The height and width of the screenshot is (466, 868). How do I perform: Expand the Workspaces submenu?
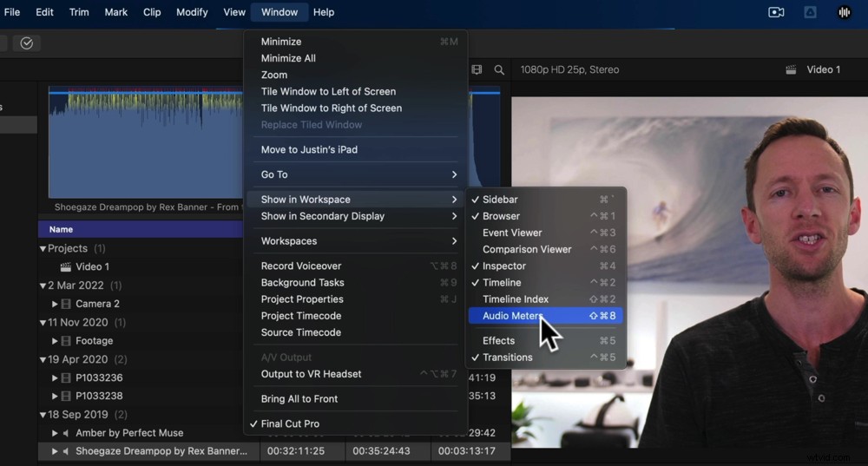click(x=355, y=240)
